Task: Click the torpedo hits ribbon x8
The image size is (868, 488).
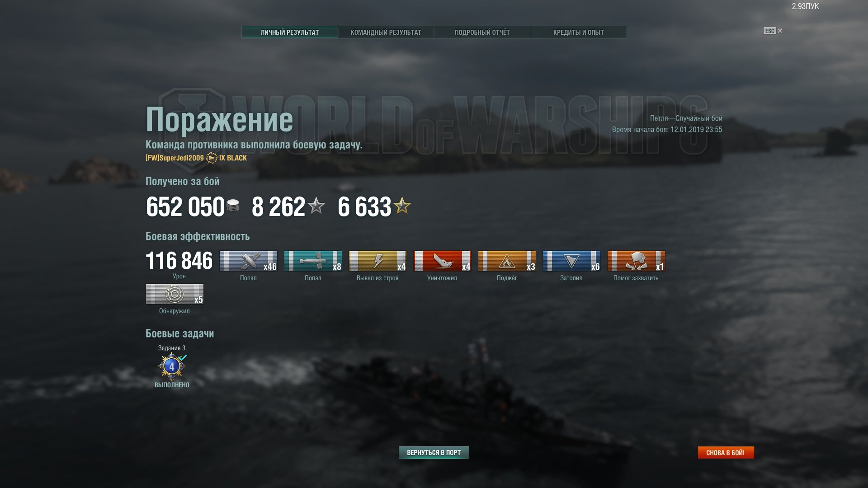Action: click(x=313, y=261)
